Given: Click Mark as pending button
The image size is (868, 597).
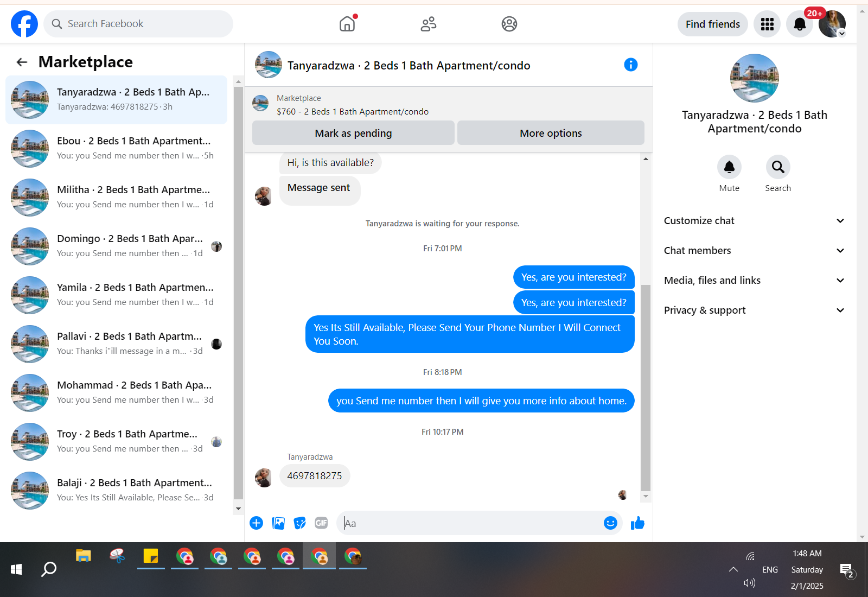Looking at the screenshot, I should (353, 133).
